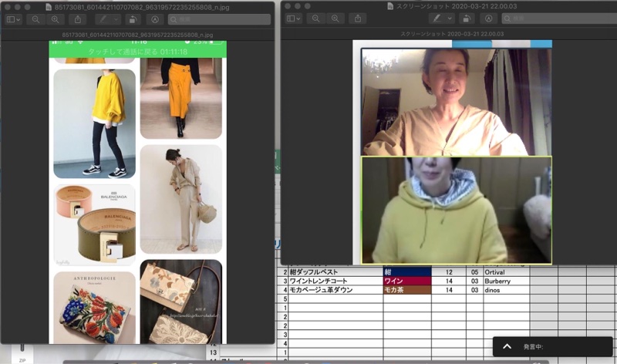
Task: Select cell モカベージュ革ダウン
Action: tap(335, 290)
